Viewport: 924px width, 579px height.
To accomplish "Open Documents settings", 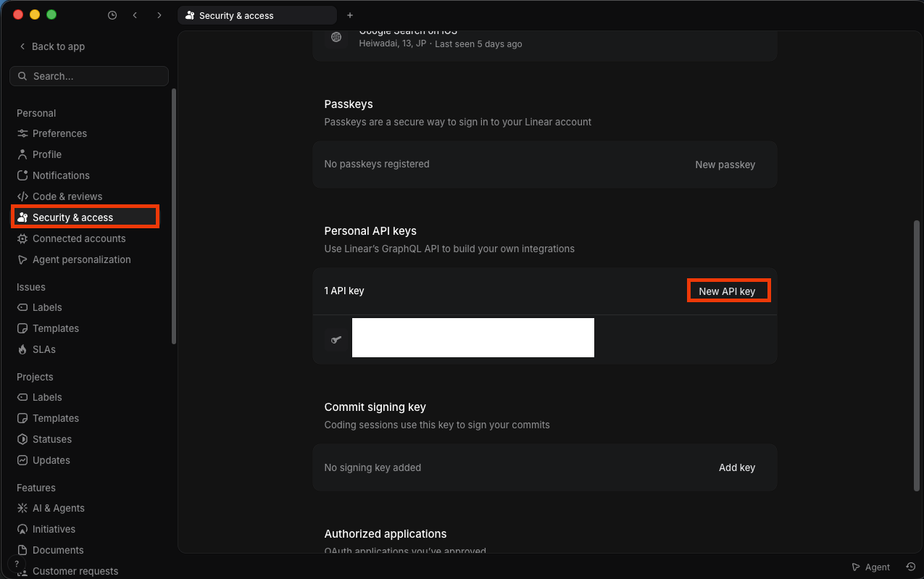I will pyautogui.click(x=58, y=550).
